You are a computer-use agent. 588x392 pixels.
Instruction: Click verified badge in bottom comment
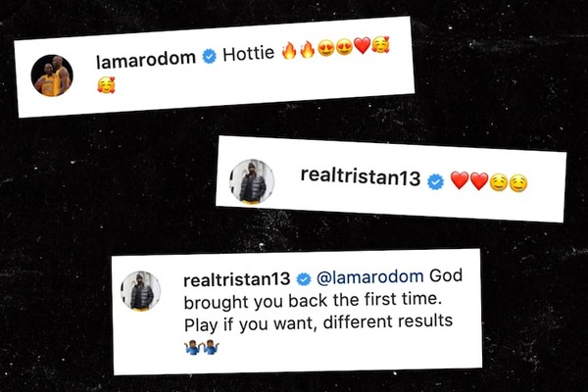[304, 278]
